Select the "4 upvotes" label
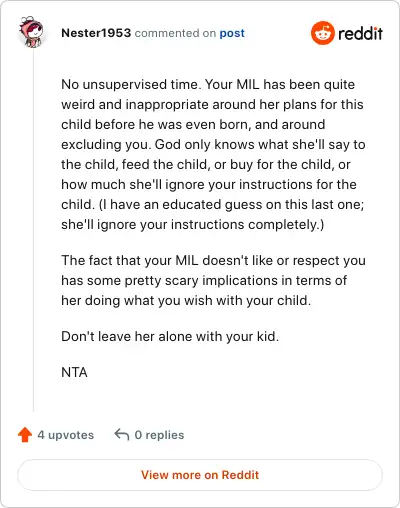 click(66, 435)
